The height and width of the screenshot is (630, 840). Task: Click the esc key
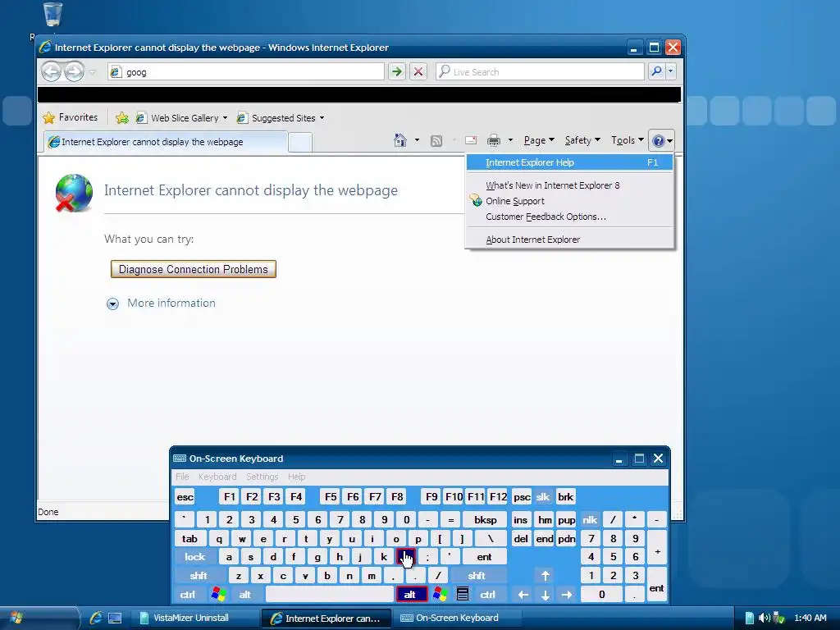(x=185, y=496)
